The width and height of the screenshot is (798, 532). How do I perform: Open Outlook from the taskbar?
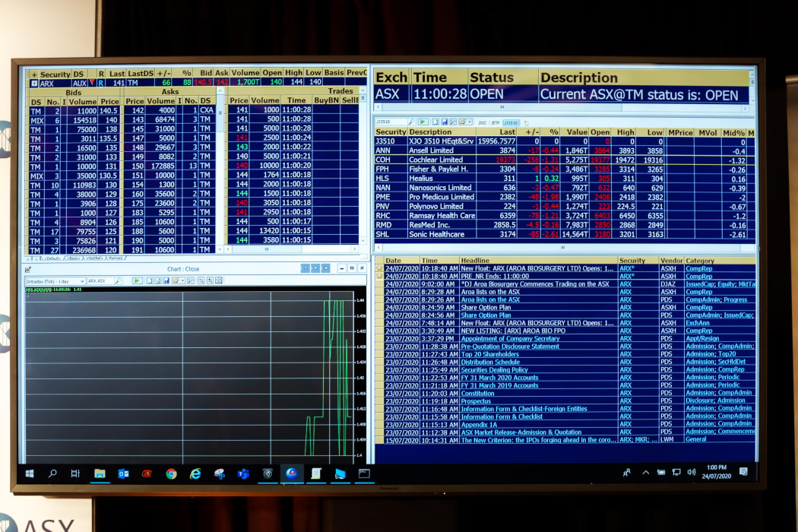tap(123, 474)
